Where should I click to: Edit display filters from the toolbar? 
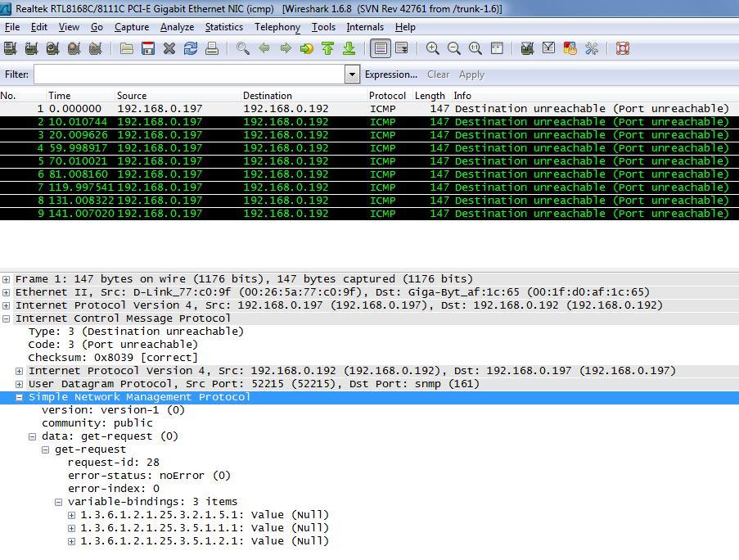click(x=548, y=48)
